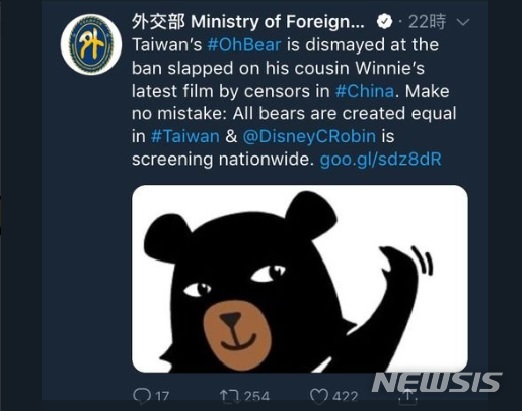
Task: Open the #OhBear hashtag
Action: (x=244, y=45)
